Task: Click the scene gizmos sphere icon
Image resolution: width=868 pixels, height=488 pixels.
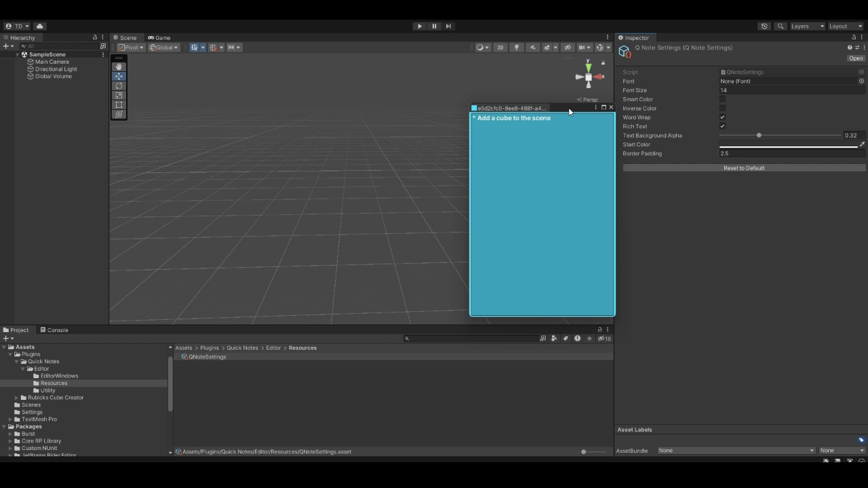Action: tap(599, 47)
